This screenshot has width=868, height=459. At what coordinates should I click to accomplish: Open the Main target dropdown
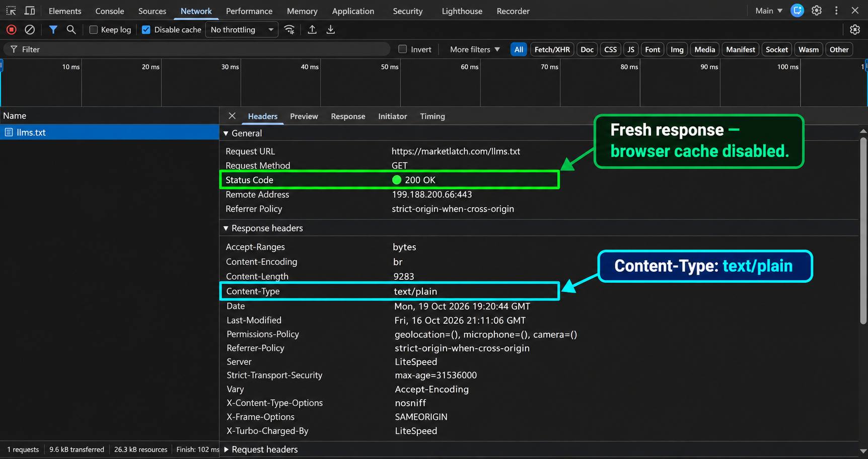click(x=769, y=11)
